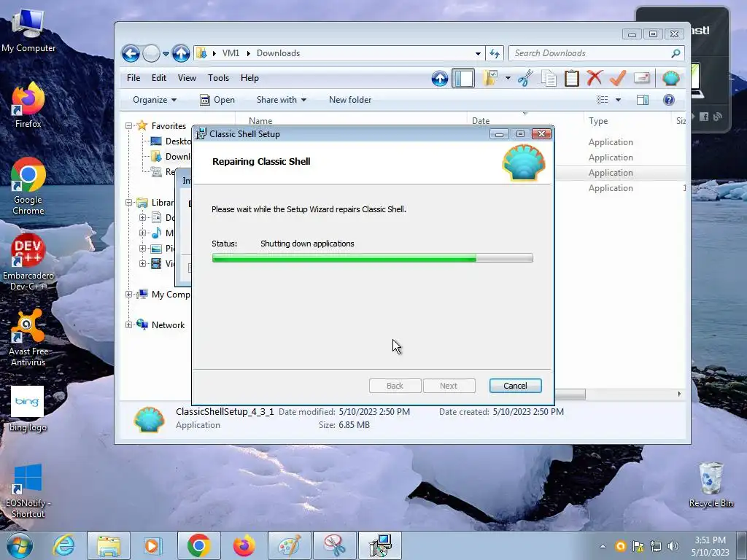Viewport: 747px width, 560px height.
Task: Click the repair progress bar
Action: pos(372,258)
